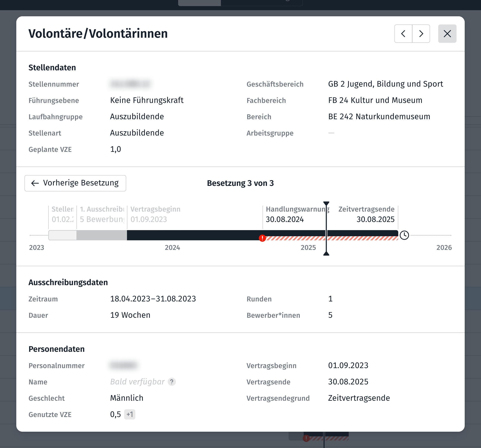Click the bottom handle of today marker
The width and height of the screenshot is (481, 448).
click(326, 254)
